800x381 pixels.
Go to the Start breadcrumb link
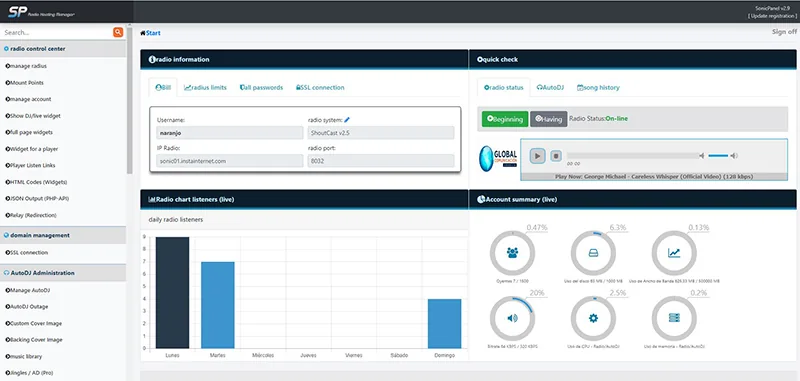click(x=151, y=33)
